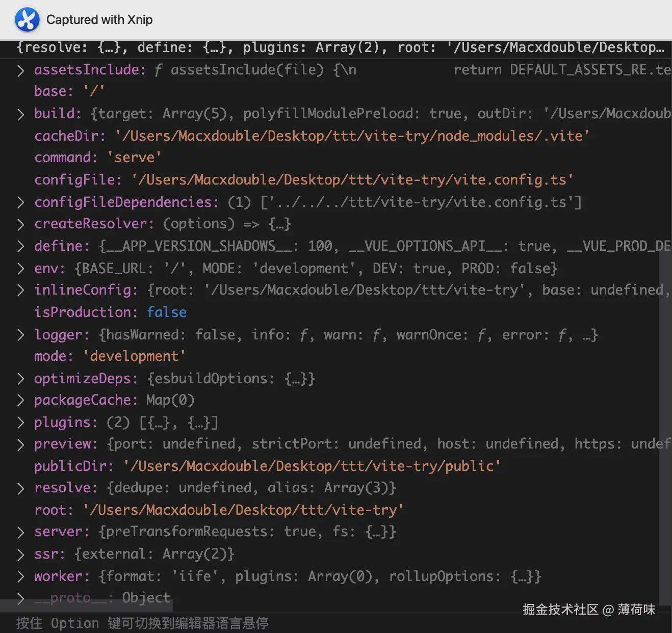
Task: Expand the plugins array
Action: click(20, 423)
